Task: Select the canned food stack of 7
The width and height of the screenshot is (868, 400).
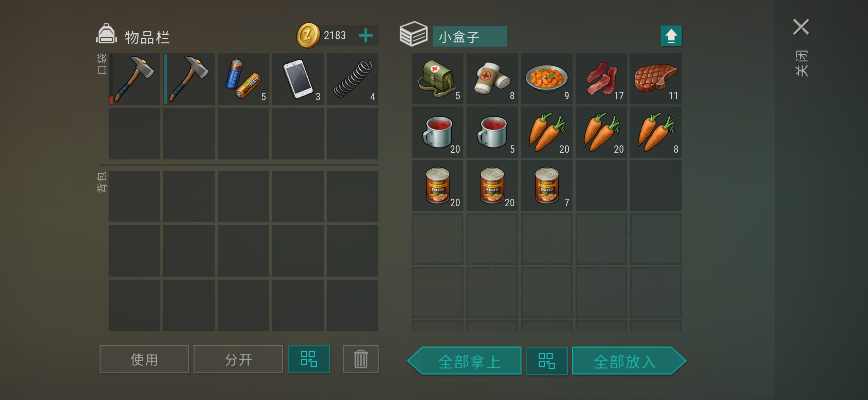Action: pyautogui.click(x=547, y=186)
